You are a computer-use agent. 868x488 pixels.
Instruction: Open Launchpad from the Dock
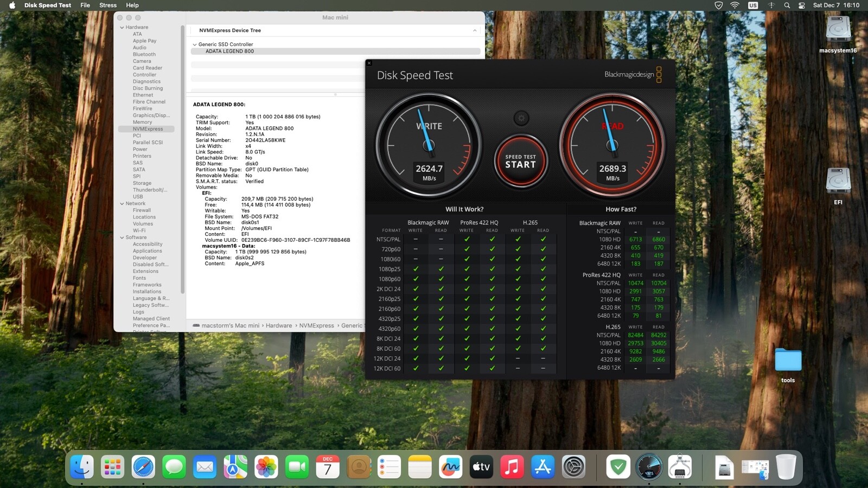coord(113,466)
